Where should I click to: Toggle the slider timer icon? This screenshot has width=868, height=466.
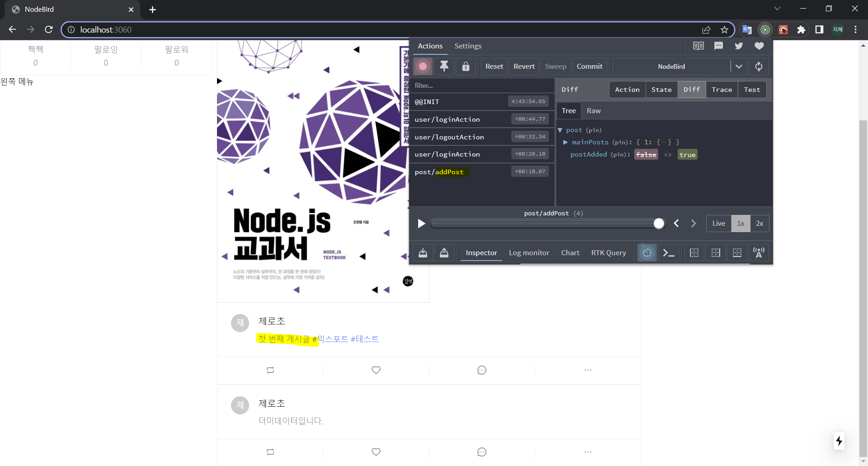pos(647,253)
